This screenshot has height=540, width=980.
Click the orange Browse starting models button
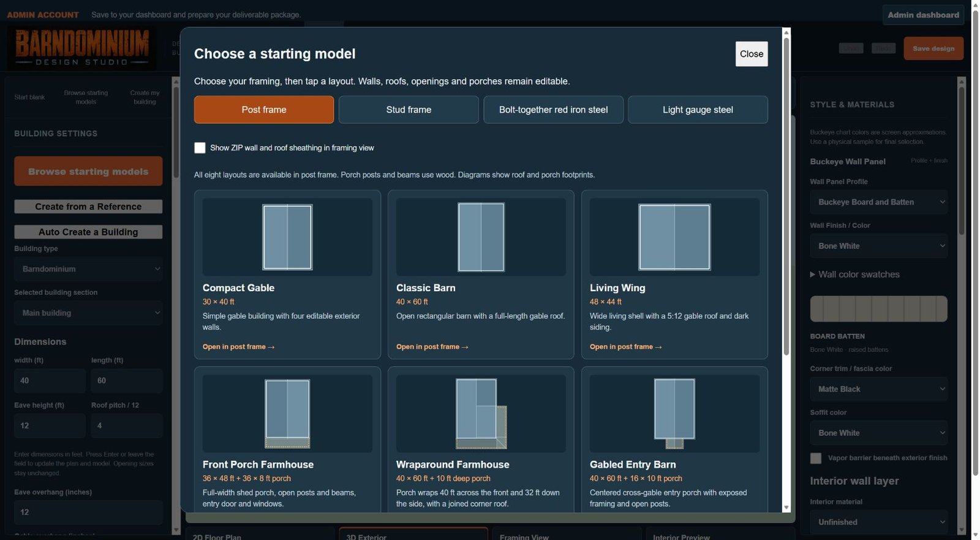coord(88,171)
